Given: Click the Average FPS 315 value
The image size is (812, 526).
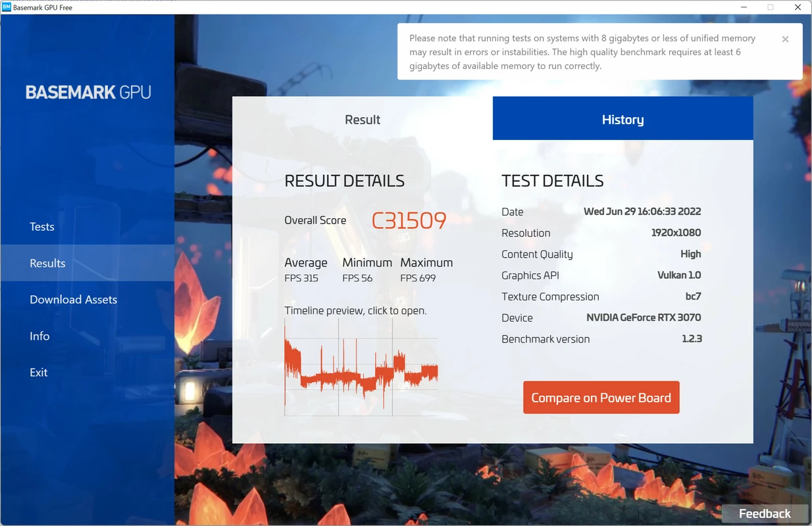Looking at the screenshot, I should tap(301, 278).
